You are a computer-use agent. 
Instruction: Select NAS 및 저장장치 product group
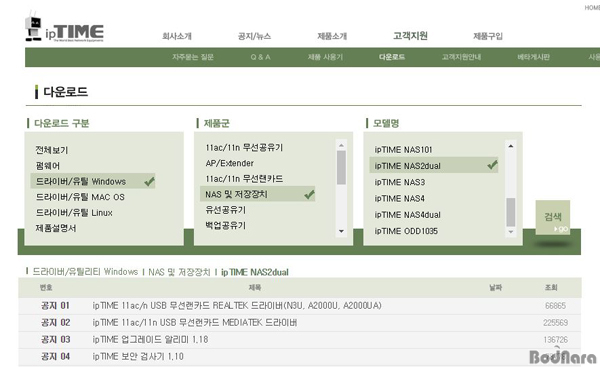click(258, 194)
